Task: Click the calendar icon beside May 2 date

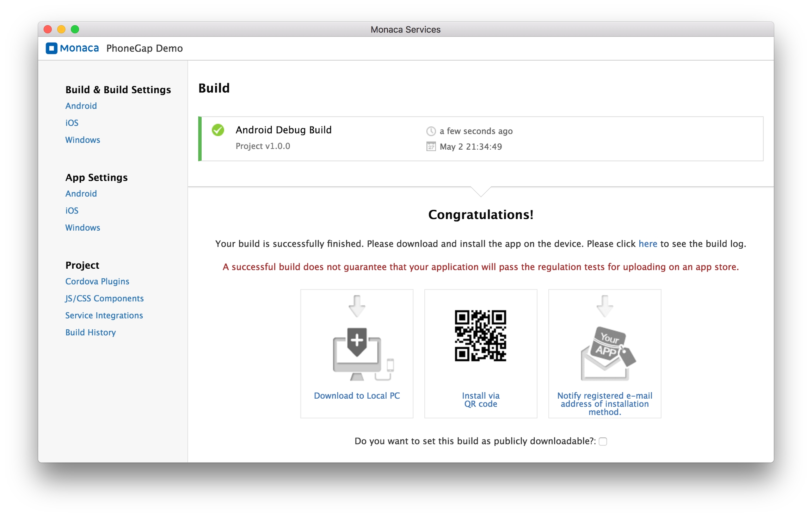Action: 431,147
